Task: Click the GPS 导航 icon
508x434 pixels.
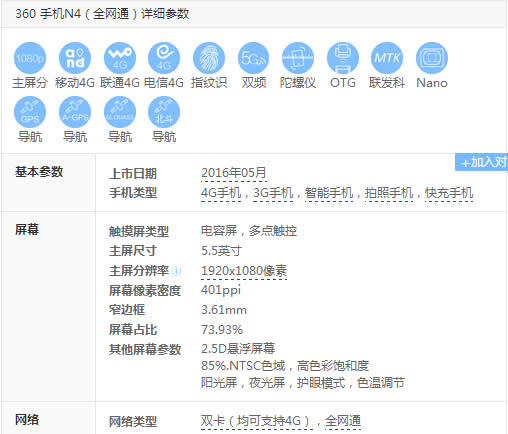Action: [x=30, y=112]
